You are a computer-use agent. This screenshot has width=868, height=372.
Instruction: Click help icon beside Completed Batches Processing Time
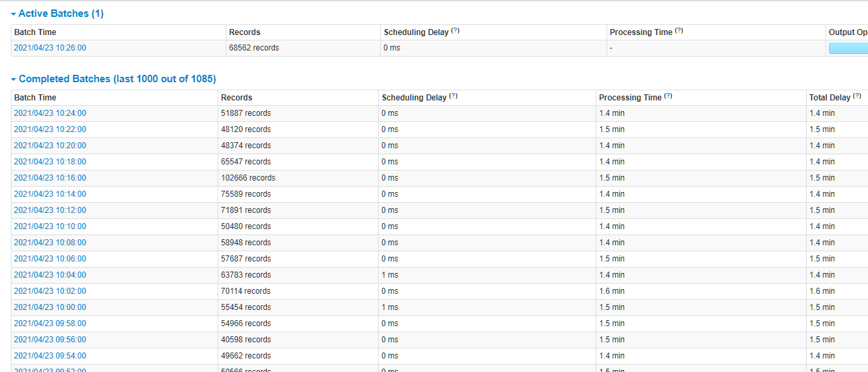(x=668, y=96)
